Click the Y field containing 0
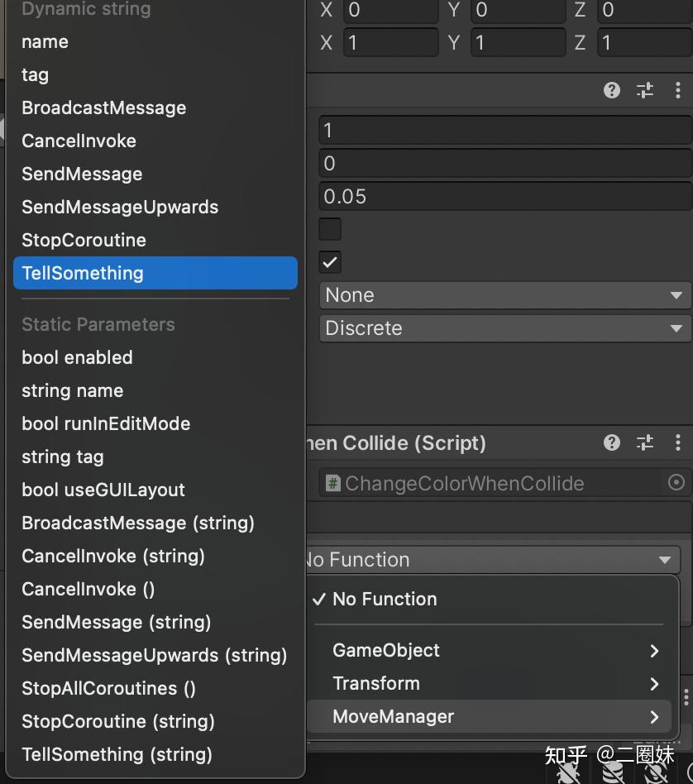This screenshot has width=693, height=784. 518,10
